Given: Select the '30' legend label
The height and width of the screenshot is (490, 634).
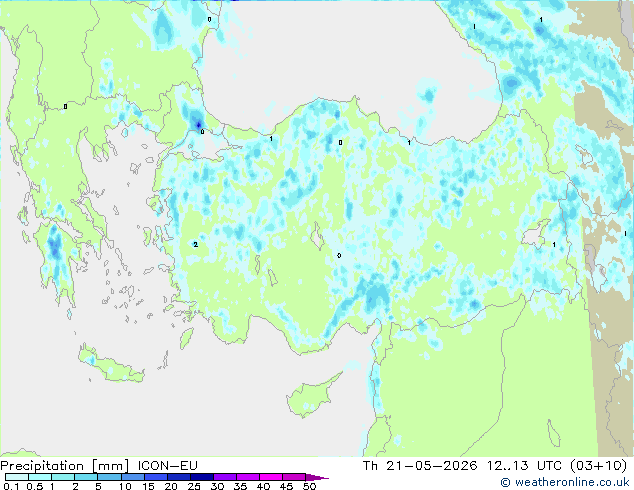Looking at the screenshot, I should click(217, 486).
